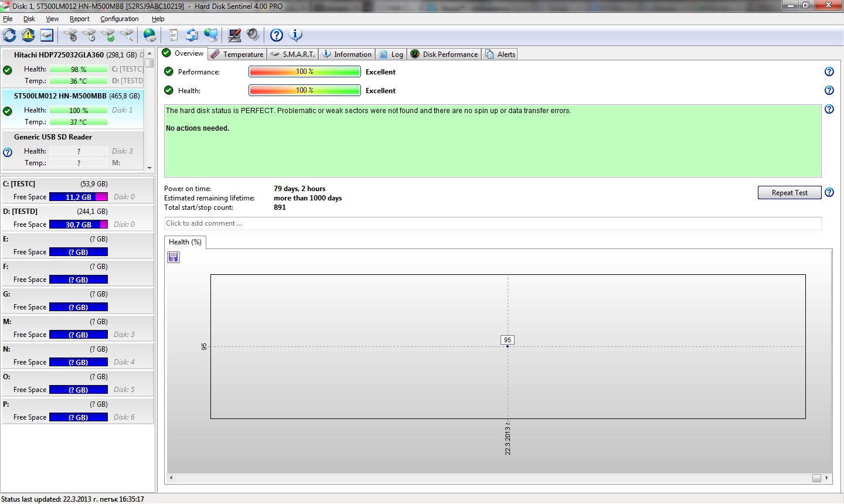Switch to the S.M.A.R.T. tab
This screenshot has width=844, height=504.
292,55
